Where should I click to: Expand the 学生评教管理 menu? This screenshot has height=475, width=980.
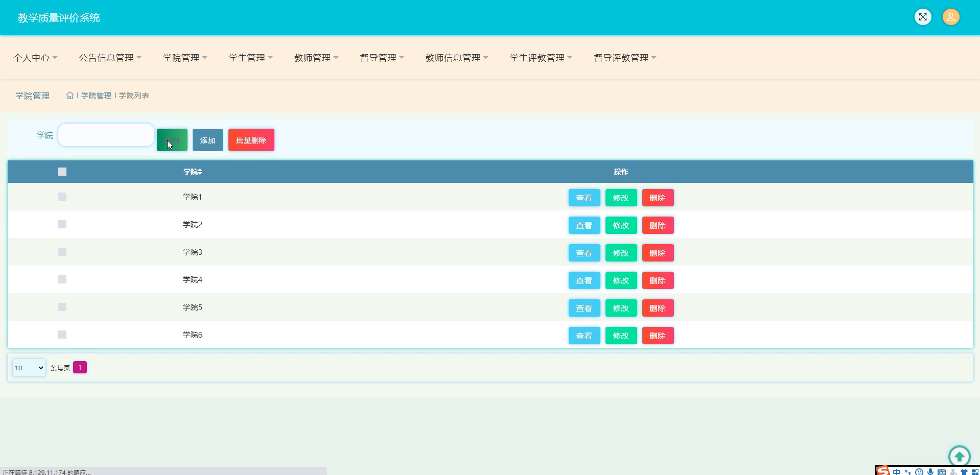[x=541, y=58]
